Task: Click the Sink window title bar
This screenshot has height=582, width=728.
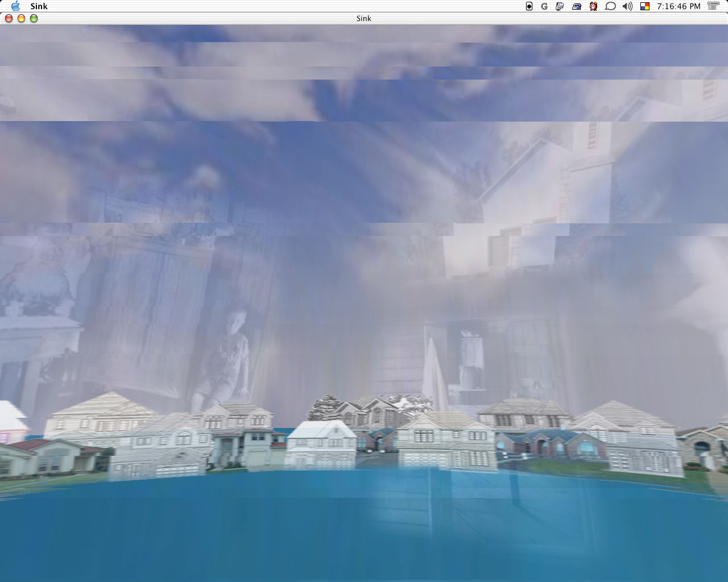Action: (363, 18)
